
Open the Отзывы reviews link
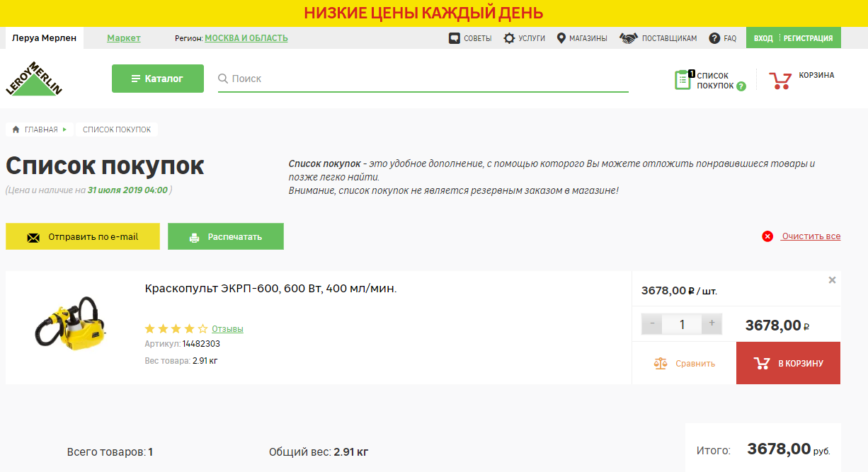(x=227, y=329)
